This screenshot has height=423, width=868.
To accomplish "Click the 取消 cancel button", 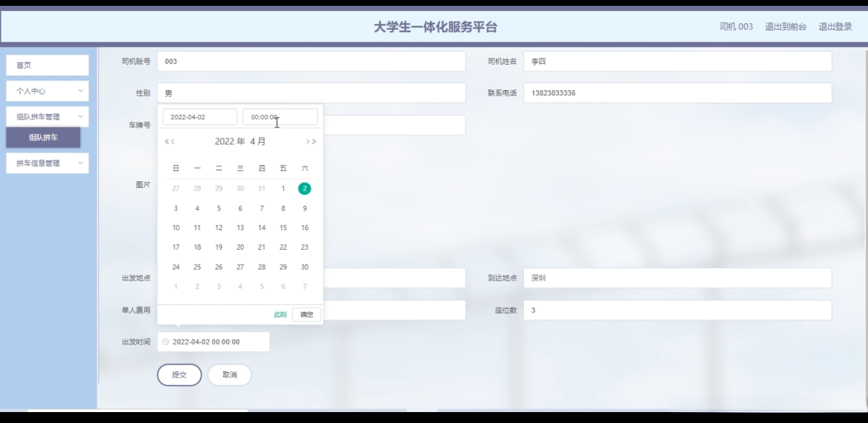I will click(x=230, y=375).
